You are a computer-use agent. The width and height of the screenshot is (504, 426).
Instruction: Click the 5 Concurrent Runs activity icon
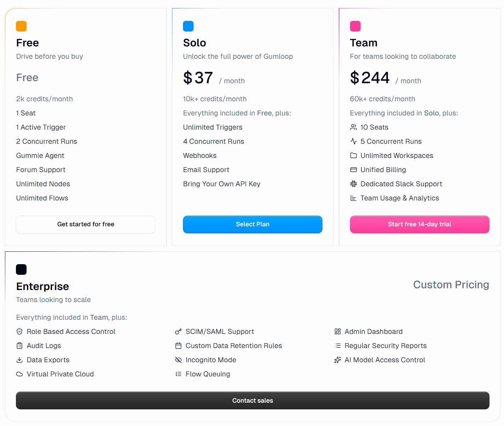click(353, 141)
